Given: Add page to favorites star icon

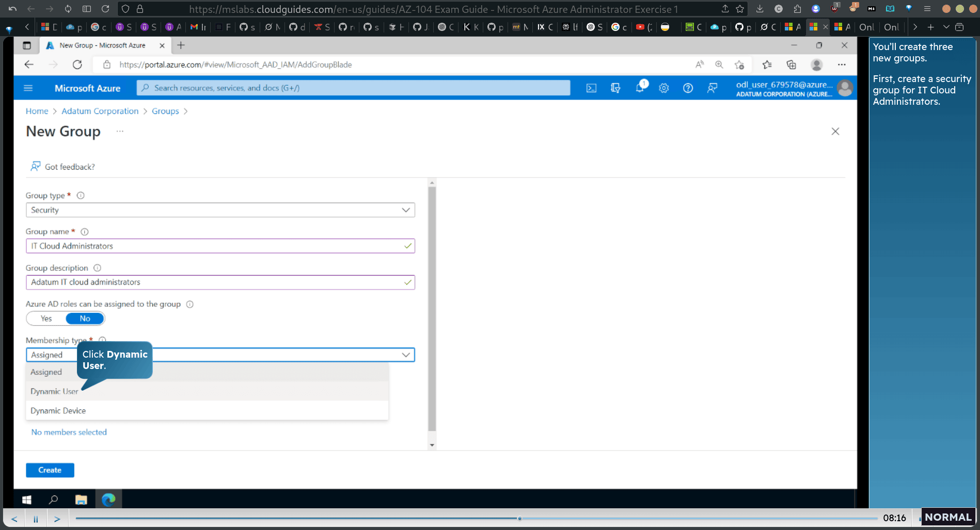Looking at the screenshot, I should click(739, 65).
